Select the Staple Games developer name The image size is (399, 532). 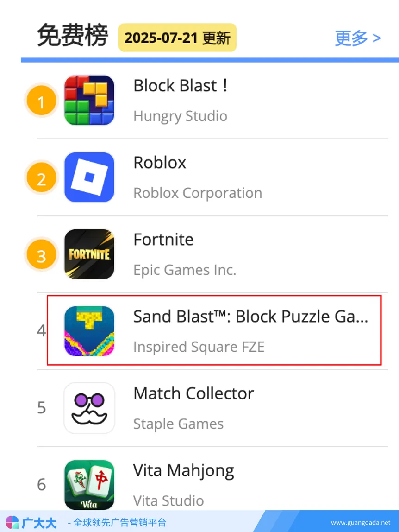click(x=178, y=424)
